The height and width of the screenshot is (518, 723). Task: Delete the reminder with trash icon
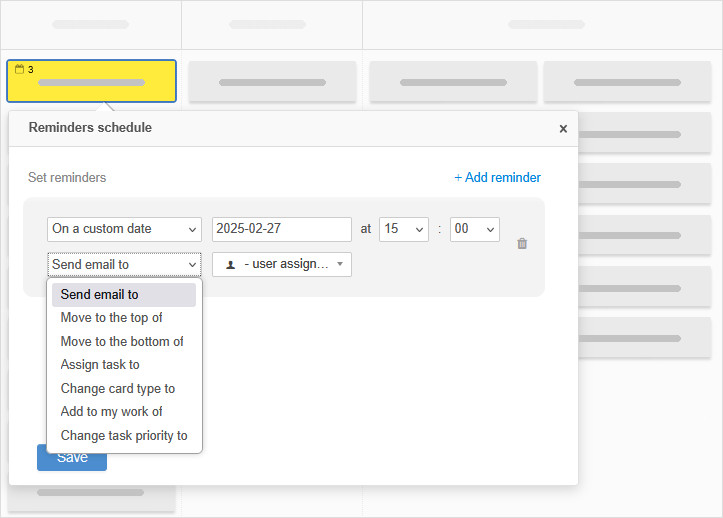coord(522,243)
